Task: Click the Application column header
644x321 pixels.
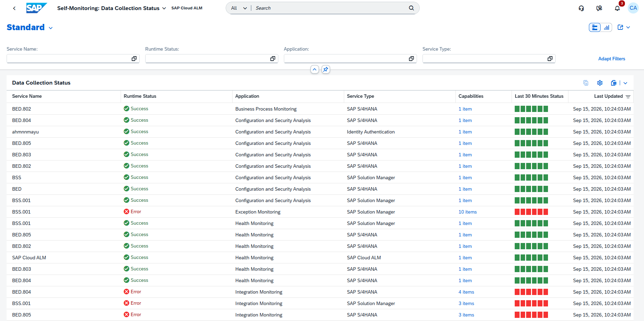Action: click(x=288, y=96)
